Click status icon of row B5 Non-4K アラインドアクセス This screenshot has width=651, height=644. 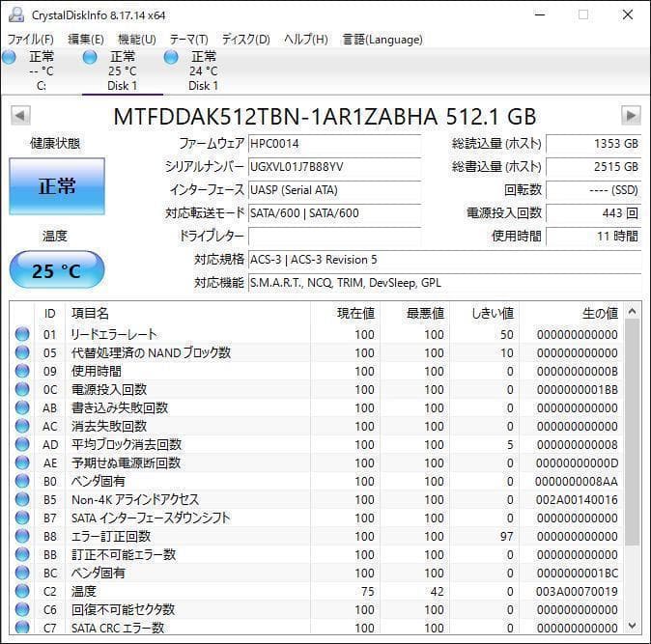22,499
